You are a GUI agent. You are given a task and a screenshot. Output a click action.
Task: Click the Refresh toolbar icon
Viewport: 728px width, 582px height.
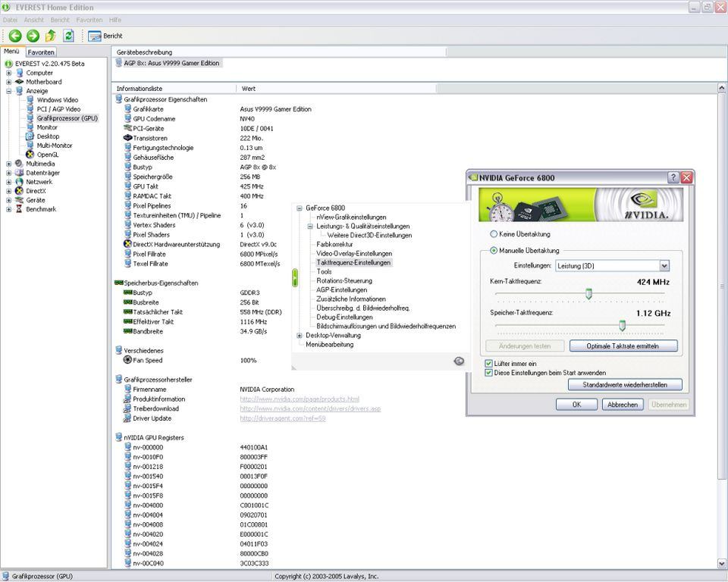(x=69, y=36)
